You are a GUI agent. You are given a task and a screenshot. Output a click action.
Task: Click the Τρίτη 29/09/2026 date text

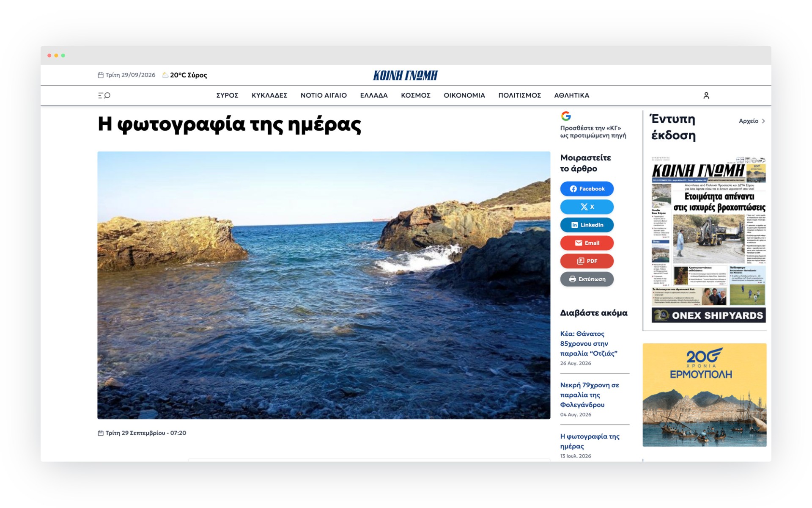click(x=130, y=75)
